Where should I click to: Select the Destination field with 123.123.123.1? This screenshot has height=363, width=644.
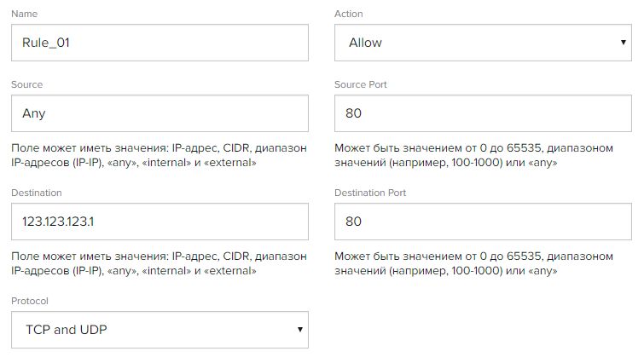click(160, 221)
